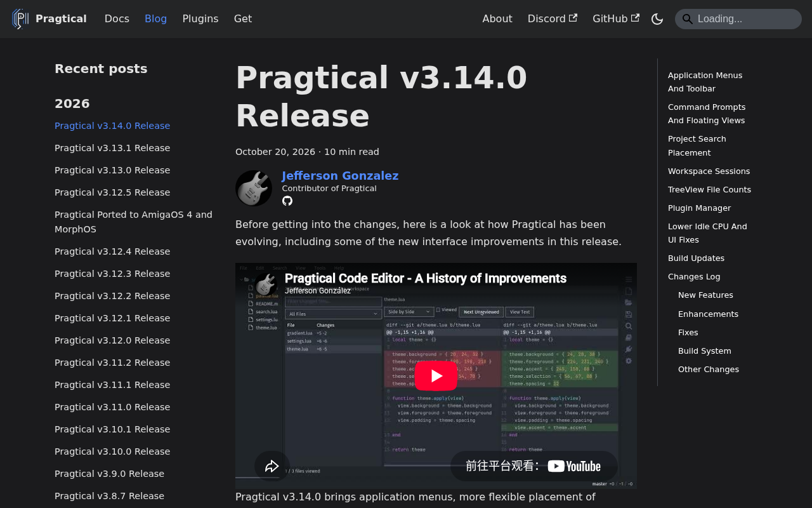Click the author avatar image
Viewport: 812px width, 508px height.
click(254, 188)
